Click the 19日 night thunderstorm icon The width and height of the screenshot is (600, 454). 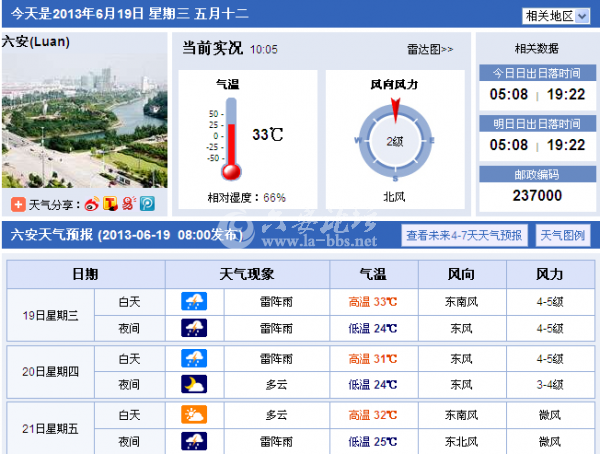[x=194, y=328]
